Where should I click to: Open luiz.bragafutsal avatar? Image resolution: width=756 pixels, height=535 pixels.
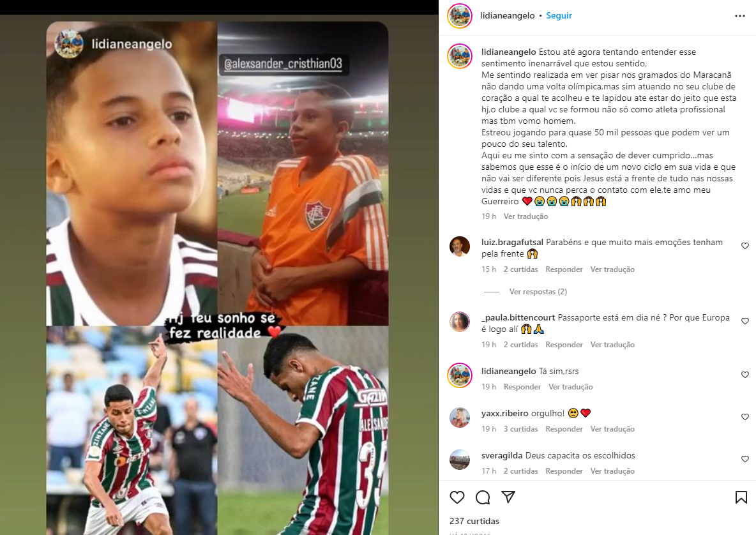[460, 246]
